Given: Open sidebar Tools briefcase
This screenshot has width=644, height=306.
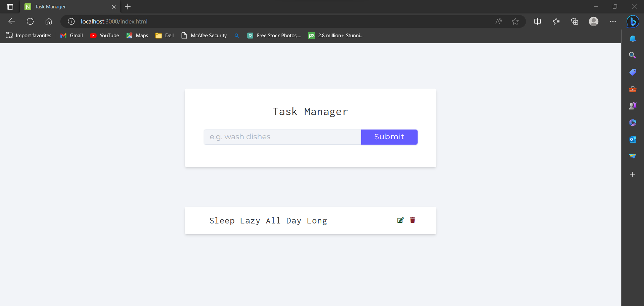Looking at the screenshot, I should pos(633,89).
